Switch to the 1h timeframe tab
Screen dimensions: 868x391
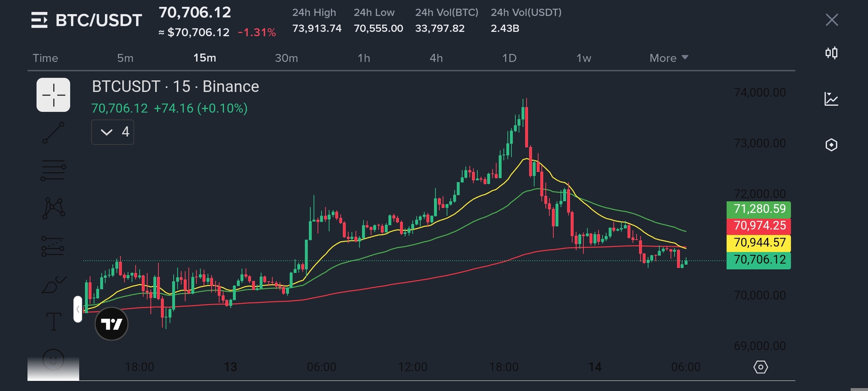point(363,58)
